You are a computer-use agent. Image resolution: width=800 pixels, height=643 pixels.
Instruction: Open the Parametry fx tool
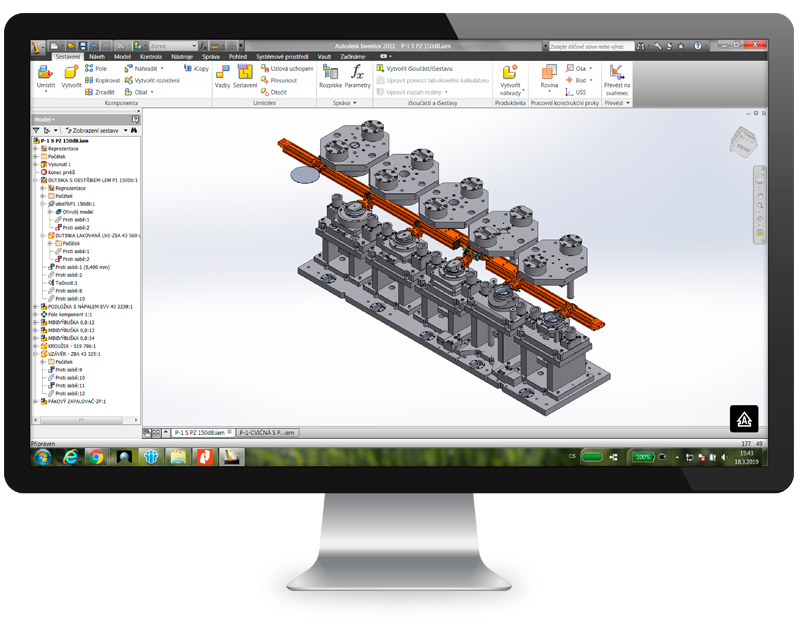coord(357,76)
